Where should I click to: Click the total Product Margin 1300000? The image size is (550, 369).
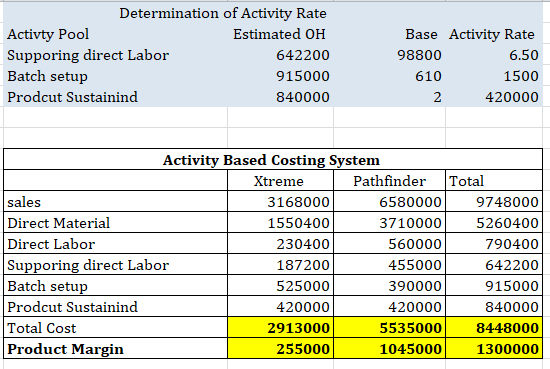[507, 349]
